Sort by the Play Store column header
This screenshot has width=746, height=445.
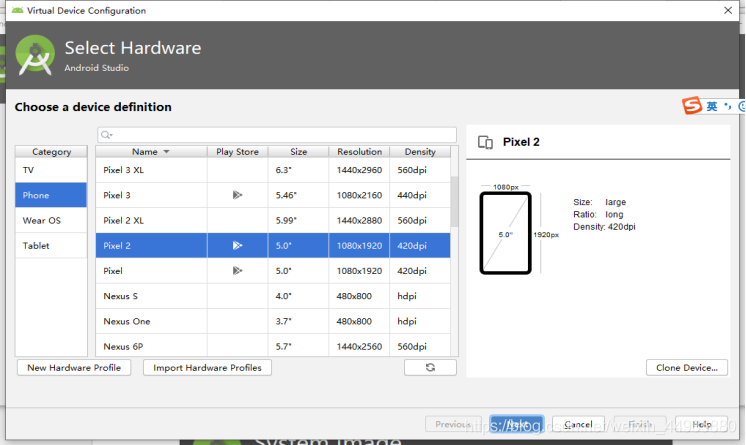(x=237, y=152)
